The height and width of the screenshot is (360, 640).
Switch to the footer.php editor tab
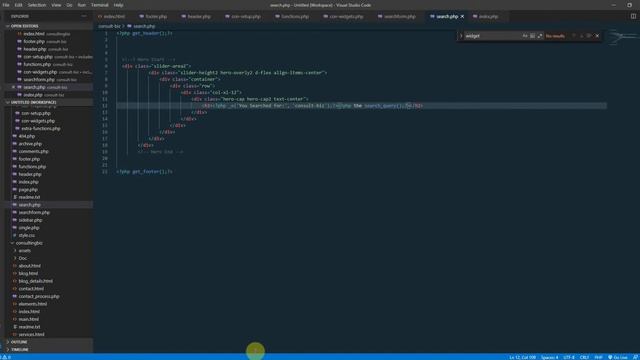[x=153, y=16]
